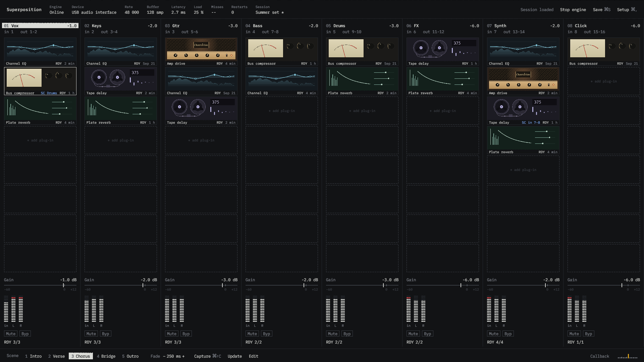The image size is (644, 362).
Task: Open the Bass Channel EQ plug-in
Action: [x=282, y=81]
